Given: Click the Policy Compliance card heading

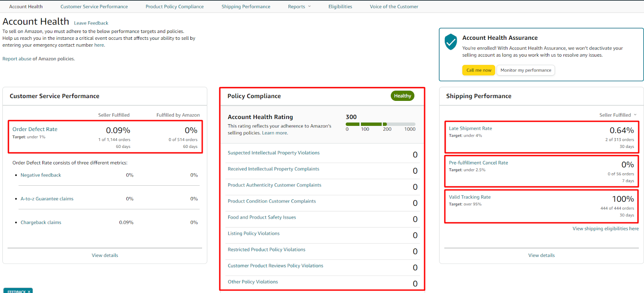Looking at the screenshot, I should click(x=254, y=96).
